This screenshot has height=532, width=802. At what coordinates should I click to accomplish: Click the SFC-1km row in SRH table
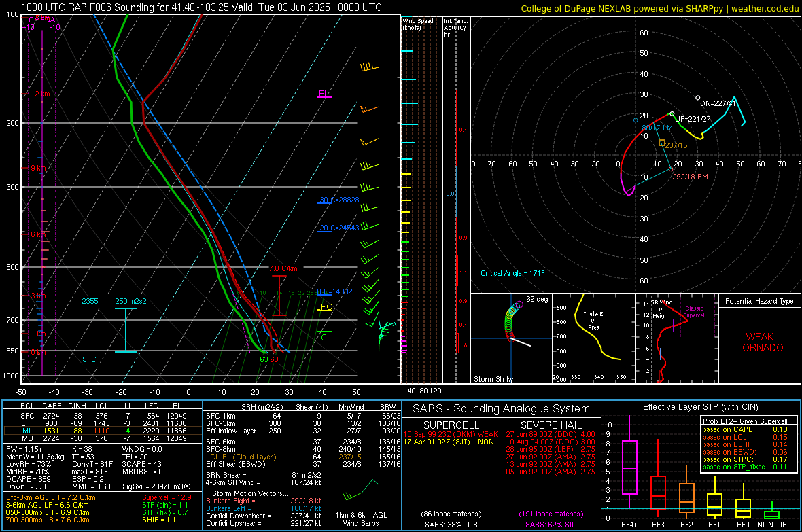[x=303, y=416]
